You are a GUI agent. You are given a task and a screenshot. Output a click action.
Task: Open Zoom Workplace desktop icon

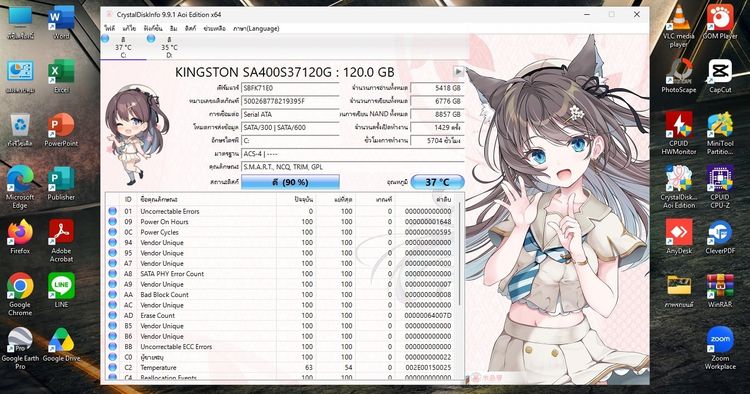720,349
